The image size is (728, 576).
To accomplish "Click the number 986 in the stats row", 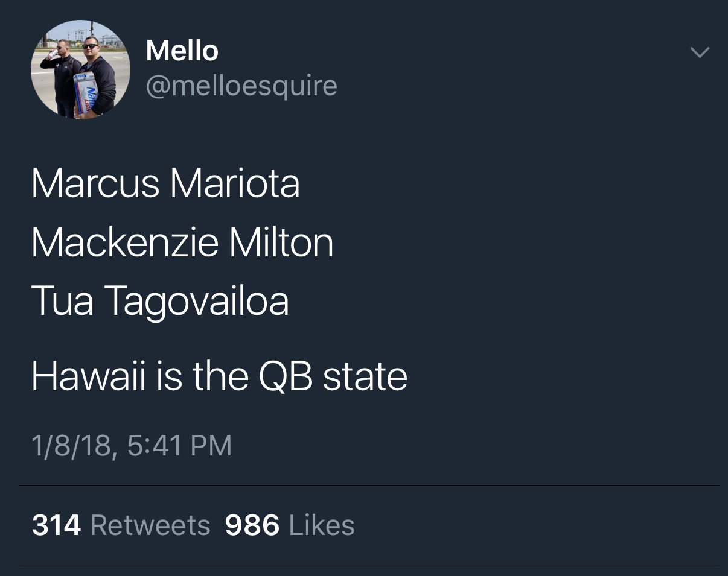I will pyautogui.click(x=252, y=525).
